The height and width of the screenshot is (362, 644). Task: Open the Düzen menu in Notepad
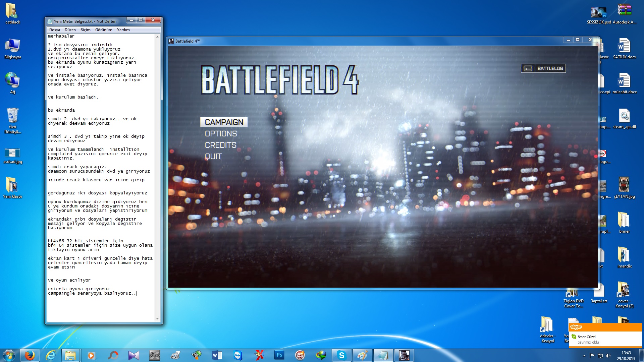[70, 30]
